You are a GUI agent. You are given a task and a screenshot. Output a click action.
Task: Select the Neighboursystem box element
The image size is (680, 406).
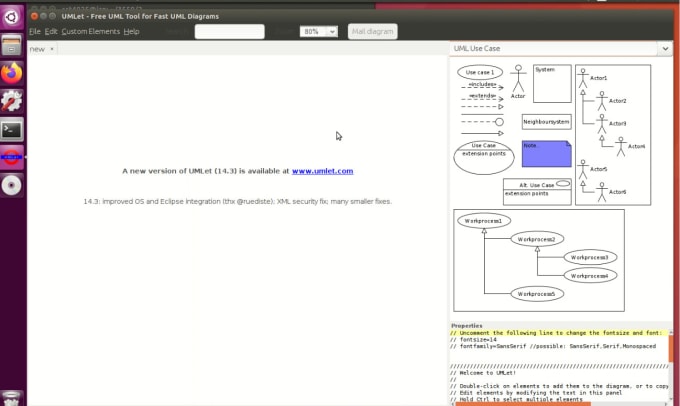(546, 122)
